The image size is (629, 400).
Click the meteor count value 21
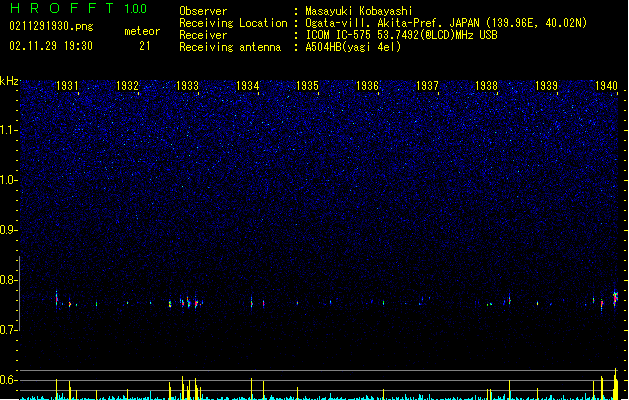pyautogui.click(x=145, y=46)
